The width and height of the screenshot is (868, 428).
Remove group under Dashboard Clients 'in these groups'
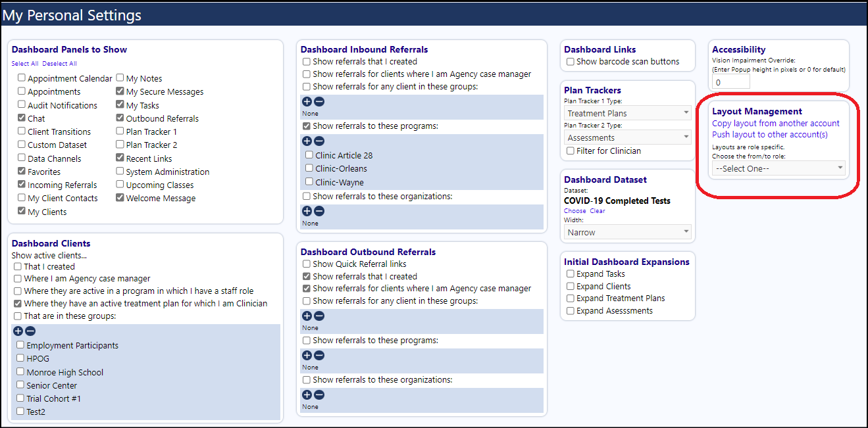click(x=30, y=331)
